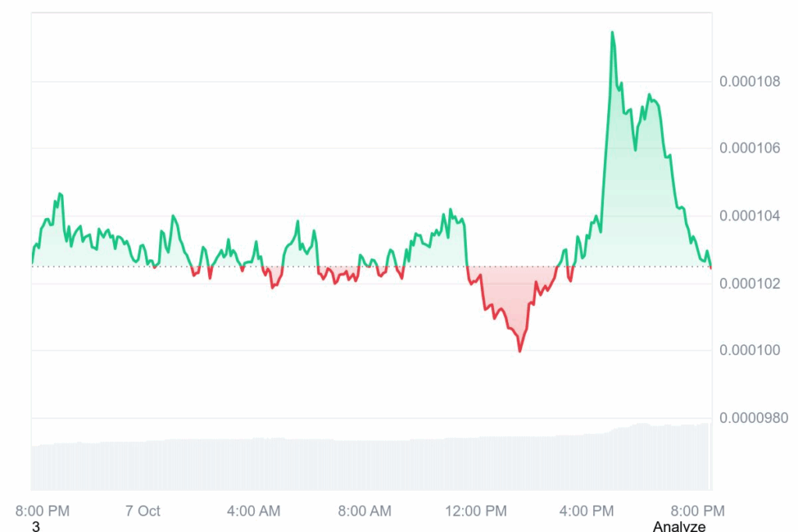
Task: Select the 7 Oct date marker
Action: pos(143,511)
